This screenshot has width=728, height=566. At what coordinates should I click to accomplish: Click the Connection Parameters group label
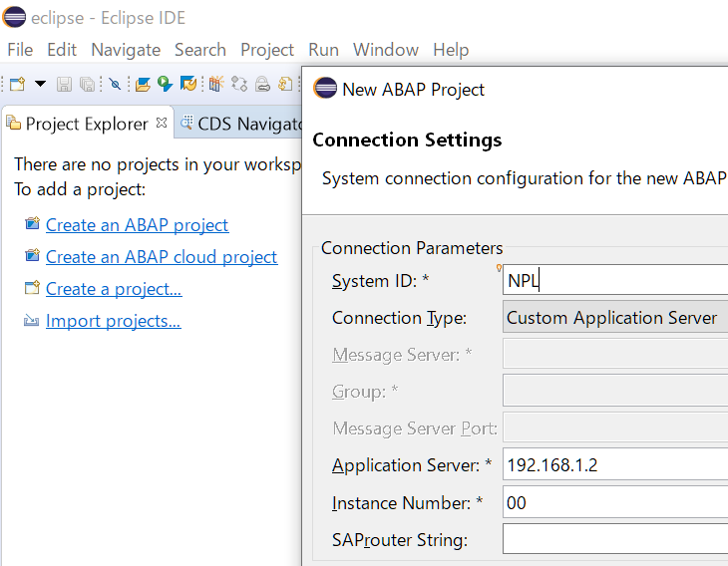(412, 248)
